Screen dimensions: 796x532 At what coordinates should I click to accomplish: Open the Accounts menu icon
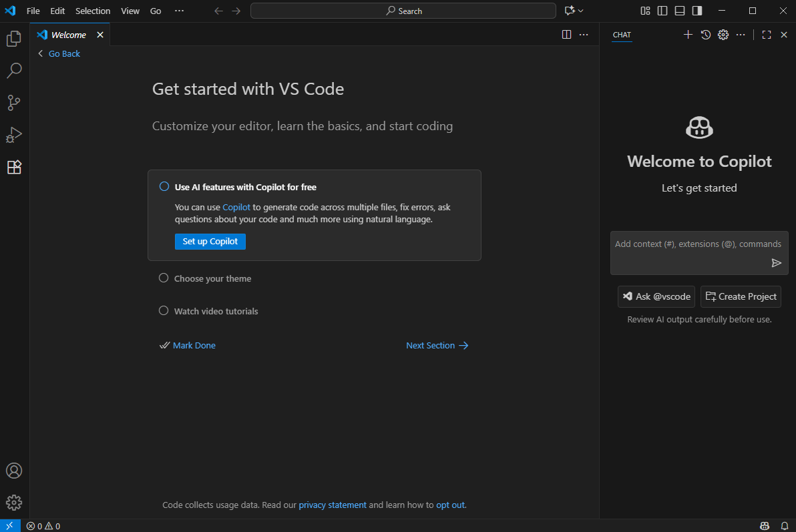tap(14, 471)
